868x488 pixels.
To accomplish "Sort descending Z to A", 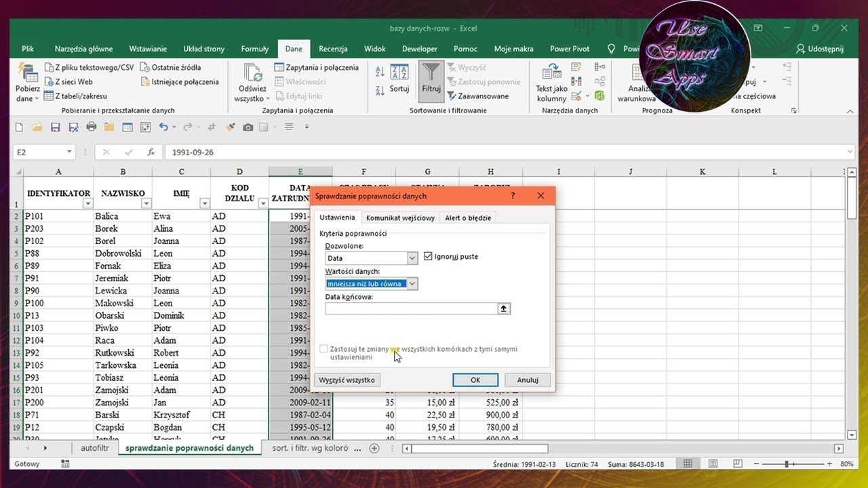I will [x=380, y=90].
